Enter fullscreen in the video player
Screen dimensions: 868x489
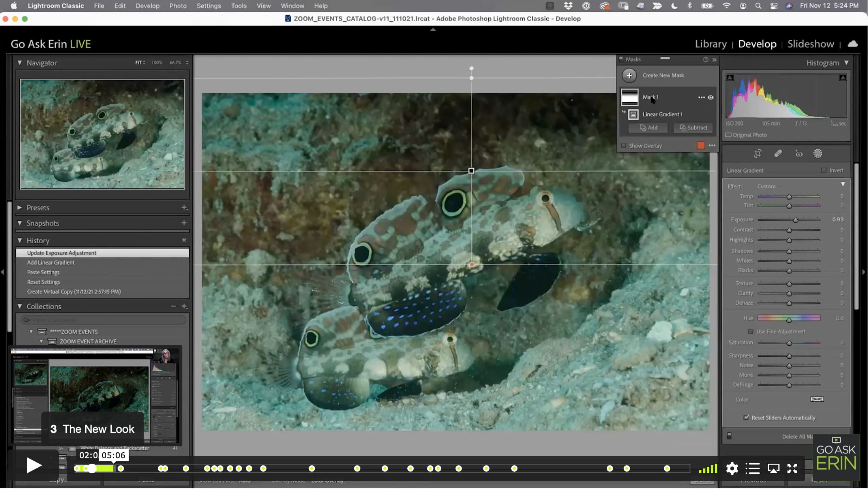792,468
